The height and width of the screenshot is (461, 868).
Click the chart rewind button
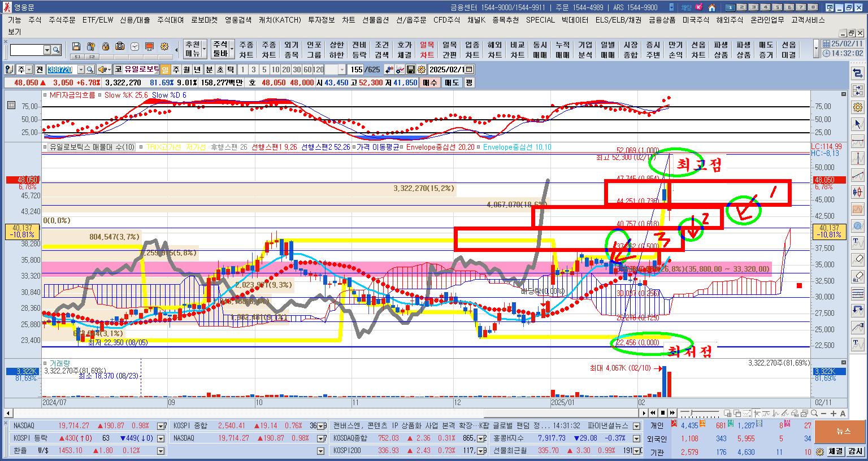pos(654,413)
